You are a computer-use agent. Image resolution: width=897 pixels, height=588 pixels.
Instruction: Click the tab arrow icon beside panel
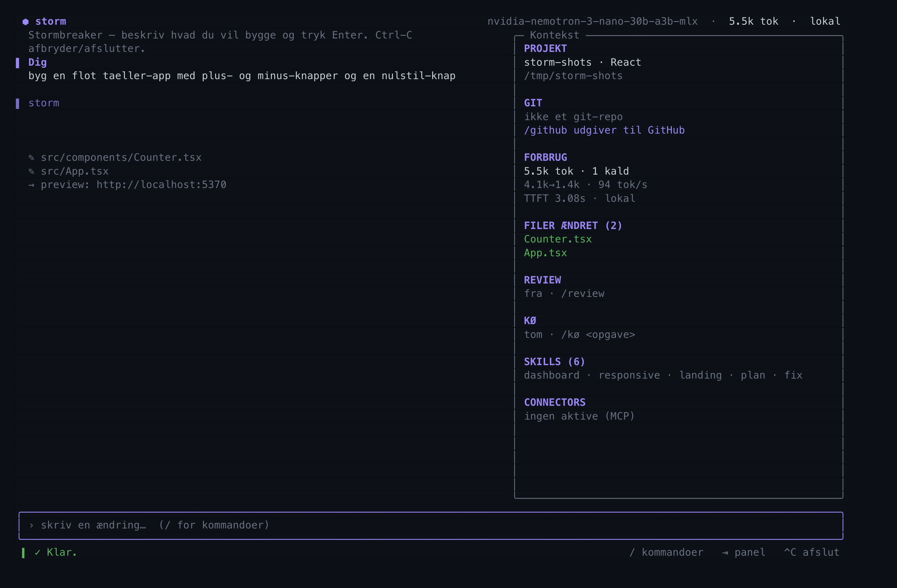(725, 552)
